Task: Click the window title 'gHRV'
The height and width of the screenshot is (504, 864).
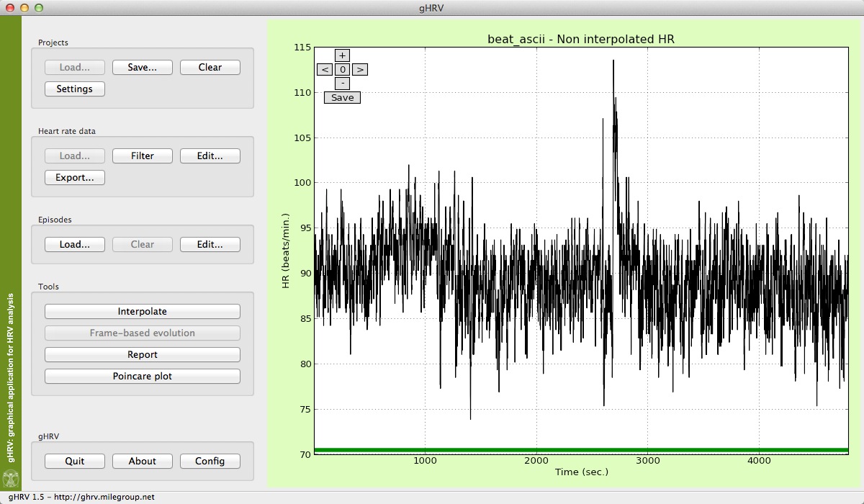Action: point(432,7)
